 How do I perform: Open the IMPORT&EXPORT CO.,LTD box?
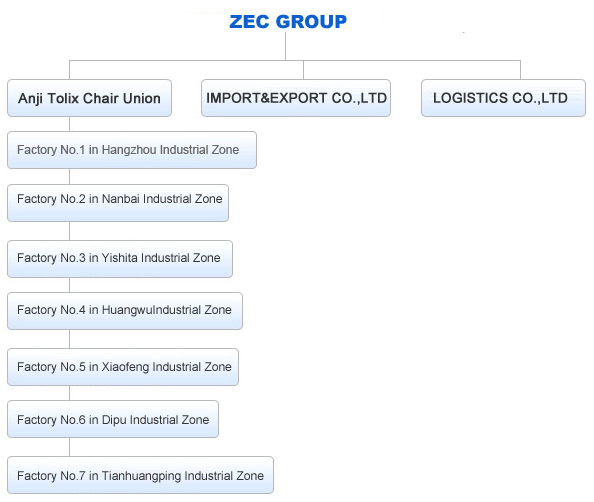296,98
